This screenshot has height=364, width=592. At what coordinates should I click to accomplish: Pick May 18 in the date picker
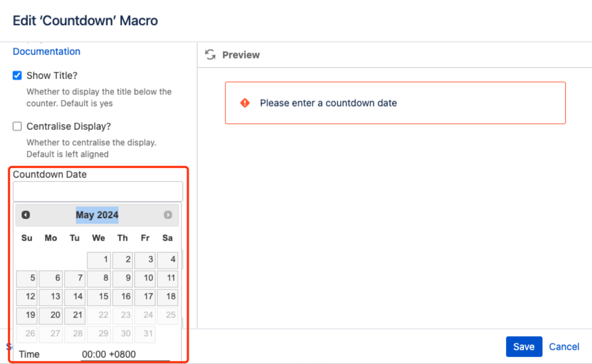[x=168, y=297]
